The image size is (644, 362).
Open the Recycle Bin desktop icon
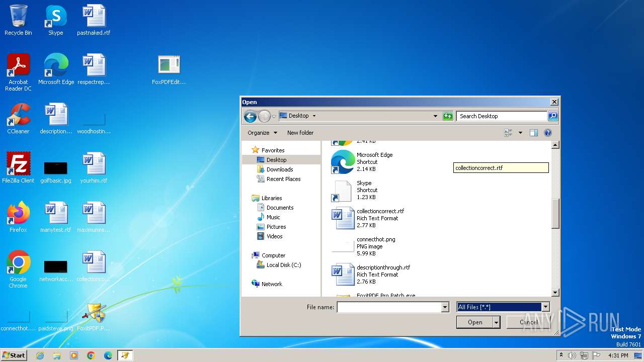[x=18, y=20]
